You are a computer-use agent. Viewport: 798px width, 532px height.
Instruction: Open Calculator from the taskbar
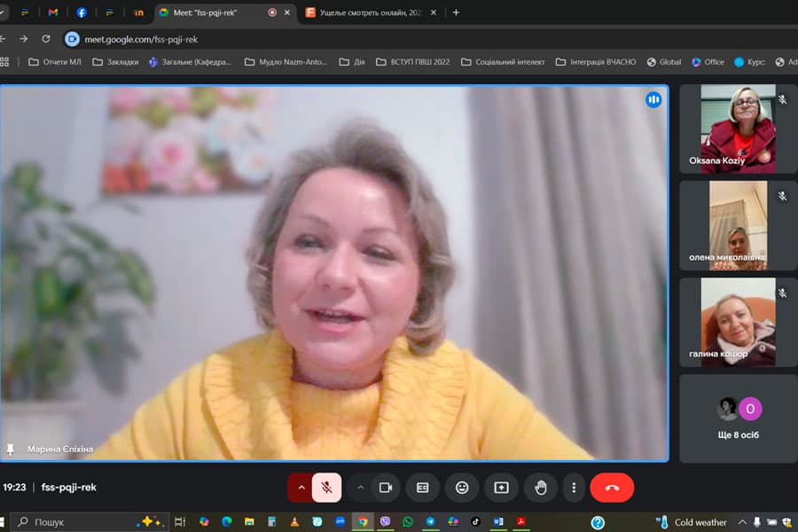[272, 522]
